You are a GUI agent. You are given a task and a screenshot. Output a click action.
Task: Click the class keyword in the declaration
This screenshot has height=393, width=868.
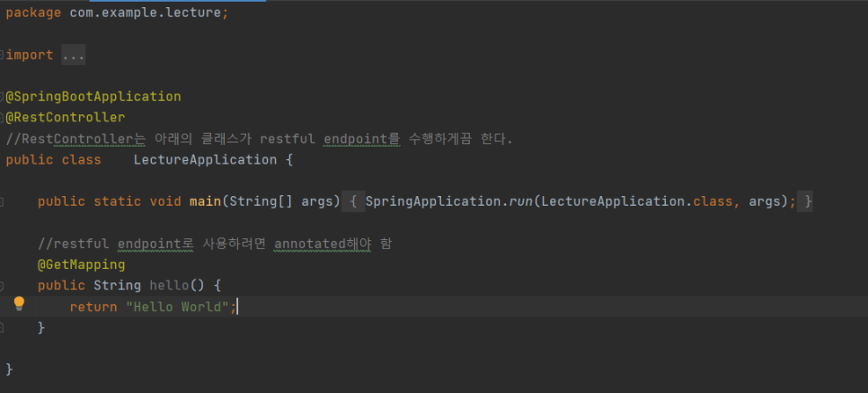coord(82,160)
